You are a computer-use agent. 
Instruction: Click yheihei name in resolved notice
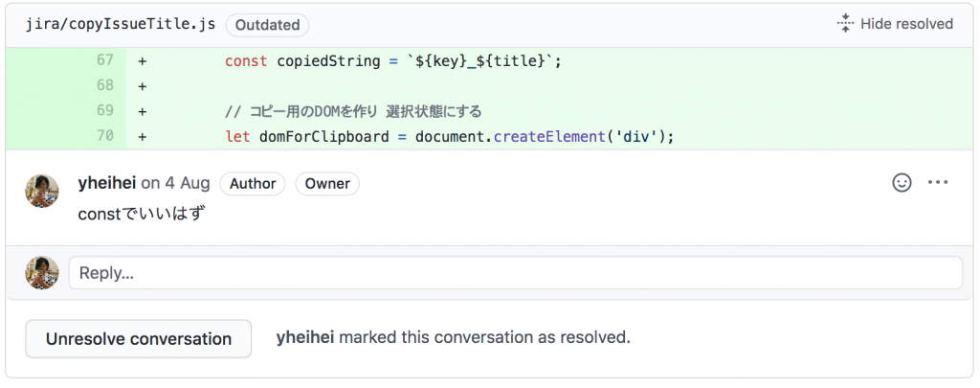(x=305, y=338)
